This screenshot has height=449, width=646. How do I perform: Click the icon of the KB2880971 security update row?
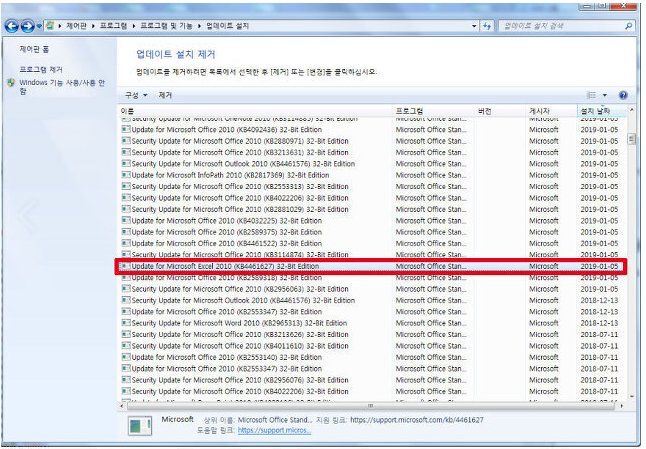pyautogui.click(x=126, y=141)
